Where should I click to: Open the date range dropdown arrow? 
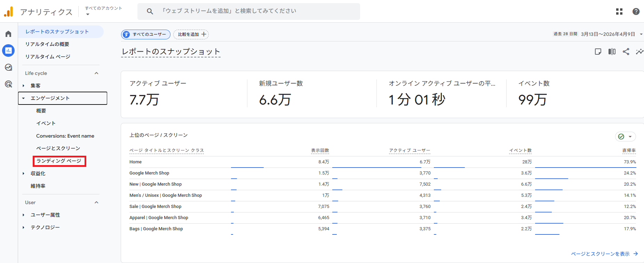(641, 34)
